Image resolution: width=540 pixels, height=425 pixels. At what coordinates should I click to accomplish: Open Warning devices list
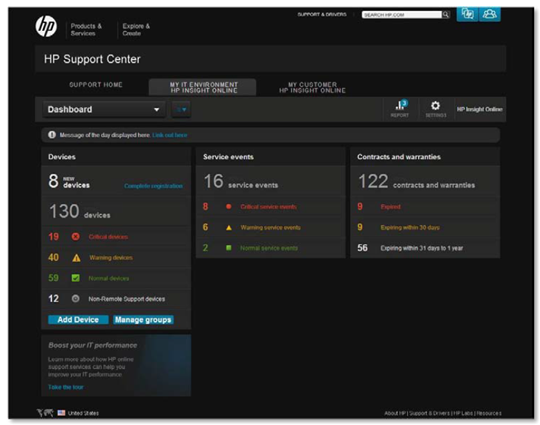pyautogui.click(x=111, y=258)
